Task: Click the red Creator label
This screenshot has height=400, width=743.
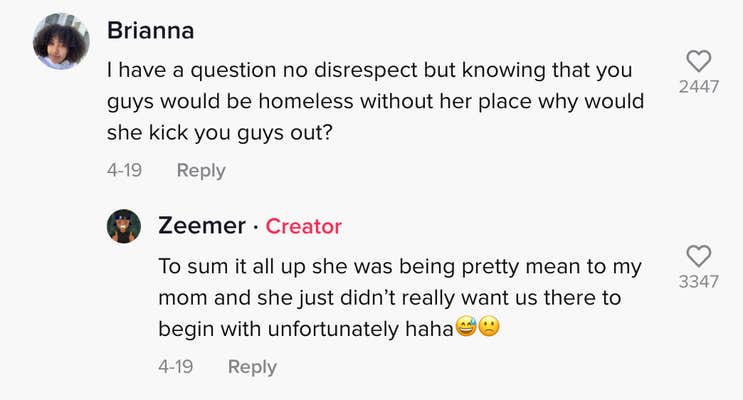Action: pyautogui.click(x=303, y=227)
